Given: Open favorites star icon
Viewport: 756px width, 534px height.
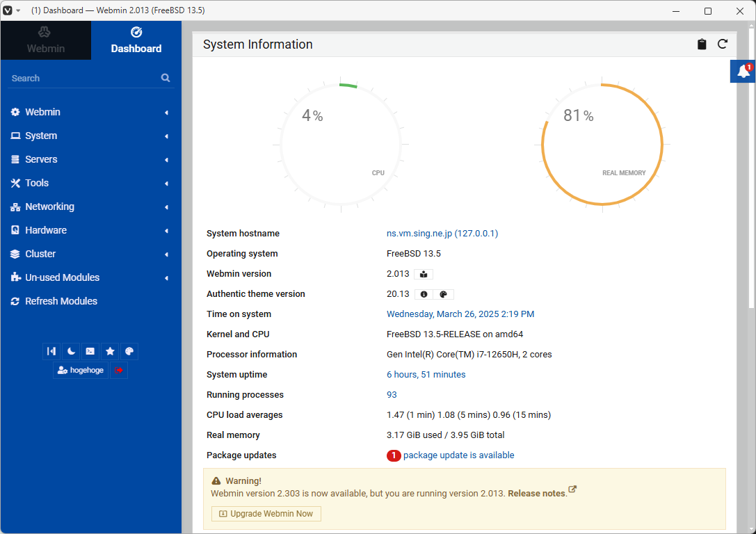Looking at the screenshot, I should 110,351.
